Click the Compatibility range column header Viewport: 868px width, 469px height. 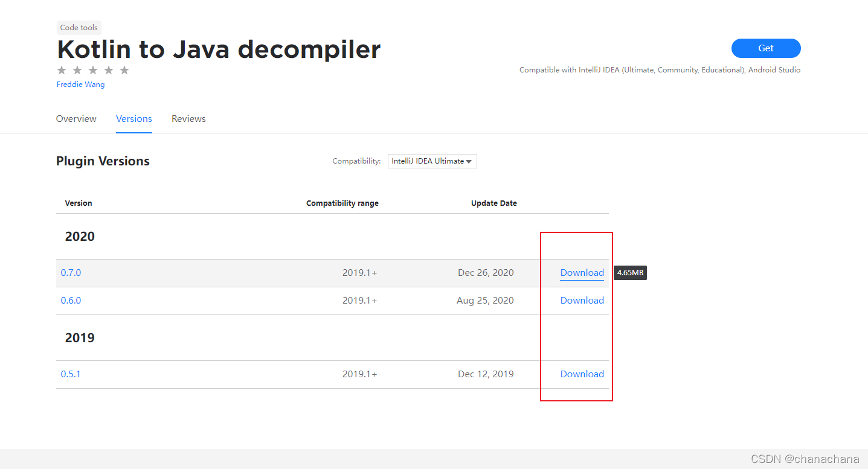(342, 203)
